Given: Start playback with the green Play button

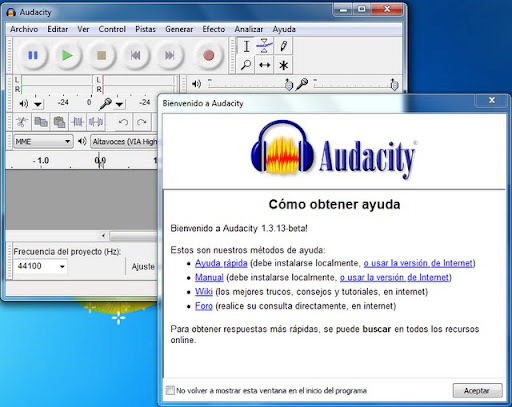Looking at the screenshot, I should (x=67, y=55).
